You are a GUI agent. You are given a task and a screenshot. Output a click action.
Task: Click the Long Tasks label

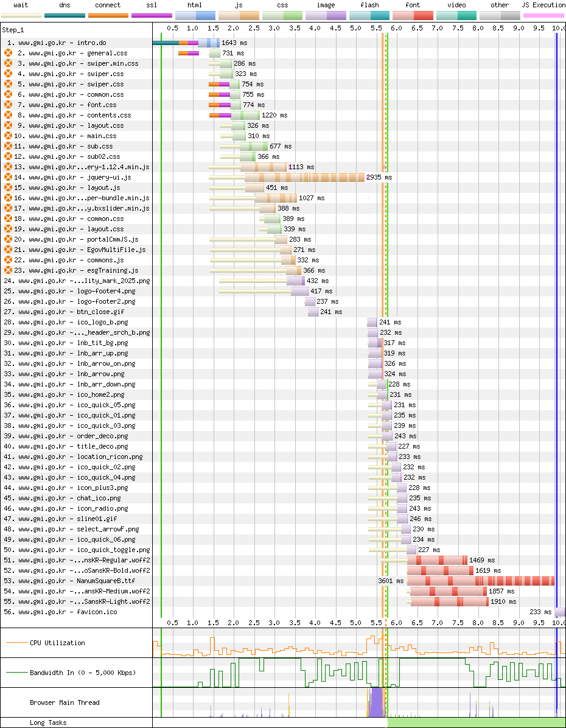click(48, 723)
